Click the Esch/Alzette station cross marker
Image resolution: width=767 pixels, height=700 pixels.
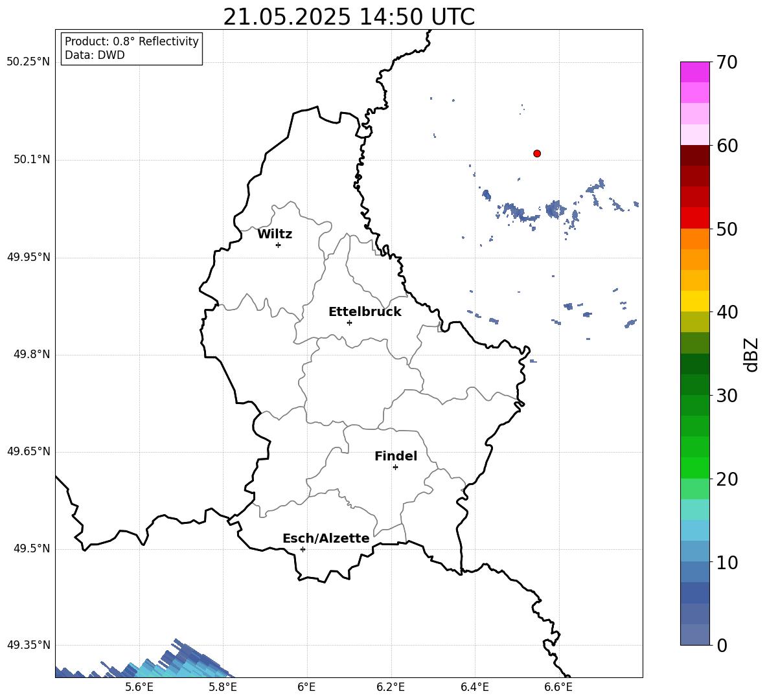pos(303,549)
